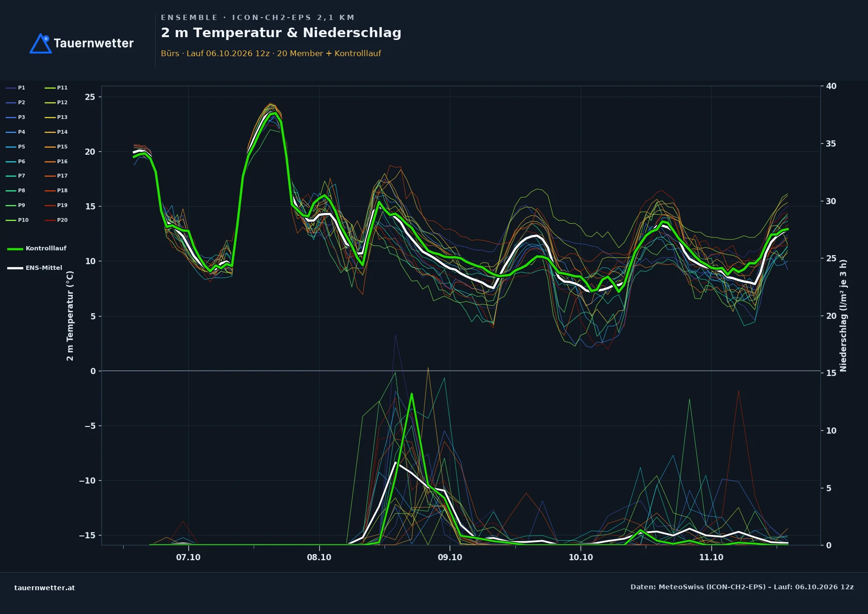Viewport: 868px width, 614px height.
Task: Select legend entry P17
Action: coord(56,176)
